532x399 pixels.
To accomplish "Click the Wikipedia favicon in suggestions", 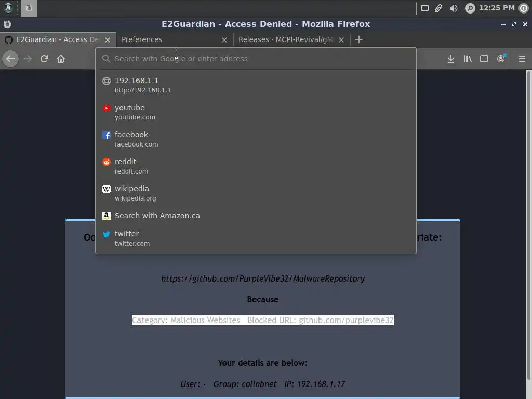I will tap(107, 189).
